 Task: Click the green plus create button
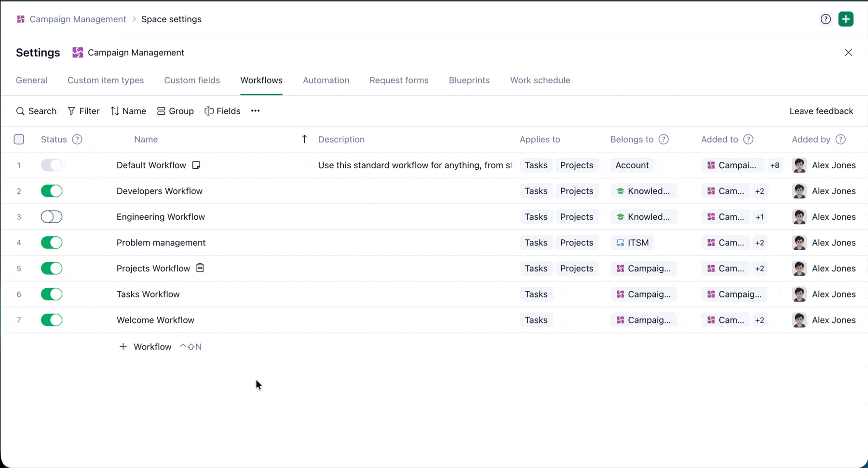click(846, 19)
